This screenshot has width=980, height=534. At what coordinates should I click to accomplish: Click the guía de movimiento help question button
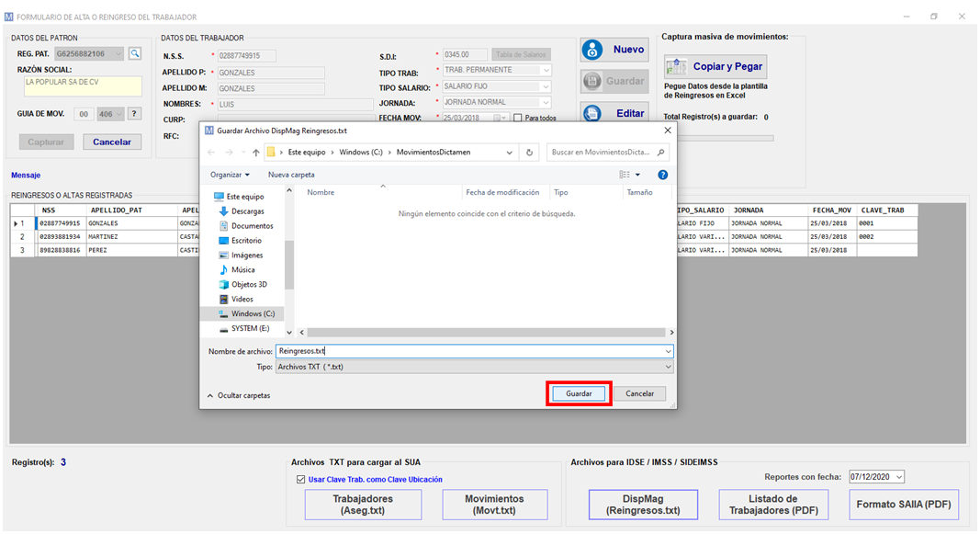(134, 114)
